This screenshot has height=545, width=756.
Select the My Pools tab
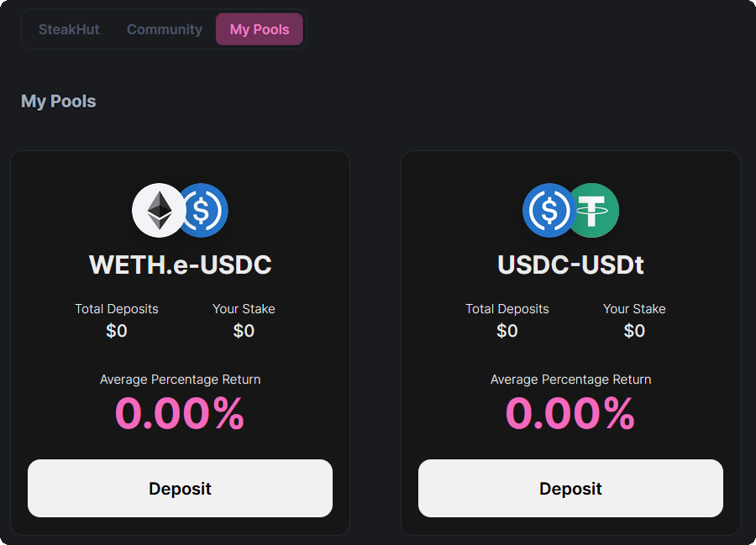coord(260,29)
